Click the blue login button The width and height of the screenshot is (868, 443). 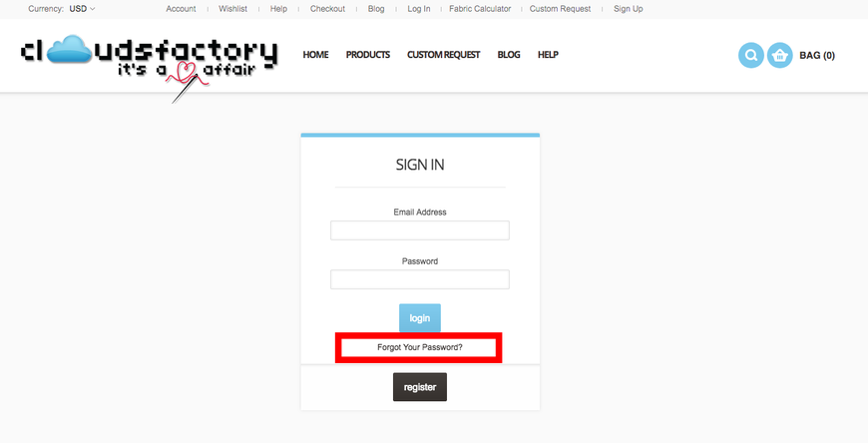tap(420, 318)
